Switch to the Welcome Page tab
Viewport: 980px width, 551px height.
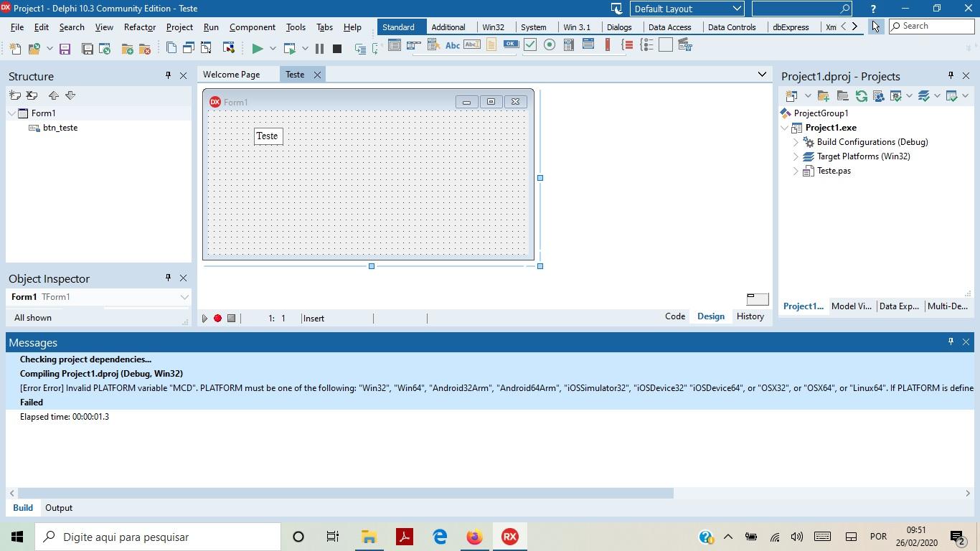tap(231, 75)
